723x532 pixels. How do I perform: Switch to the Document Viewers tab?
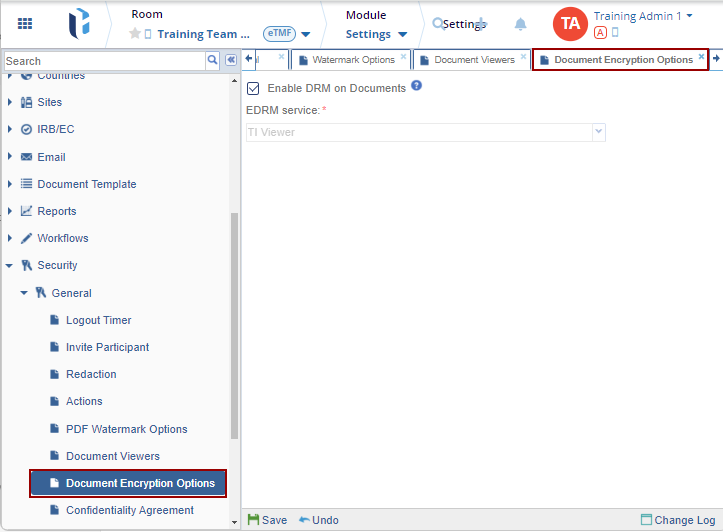coord(473,60)
